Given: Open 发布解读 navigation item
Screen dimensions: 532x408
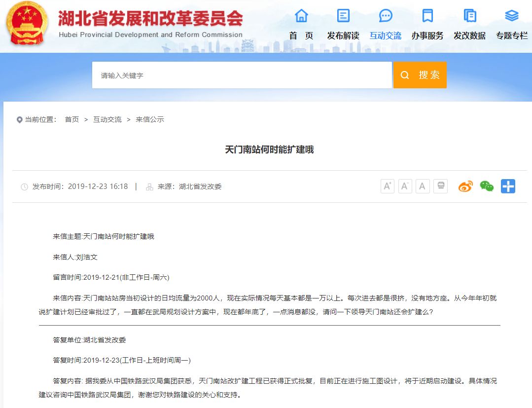Looking at the screenshot, I should (343, 25).
